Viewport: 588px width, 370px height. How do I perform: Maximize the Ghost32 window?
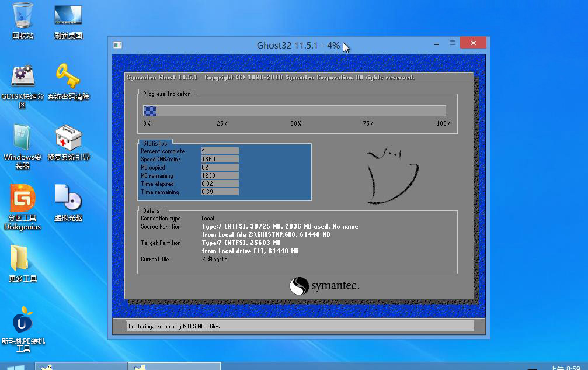453,43
